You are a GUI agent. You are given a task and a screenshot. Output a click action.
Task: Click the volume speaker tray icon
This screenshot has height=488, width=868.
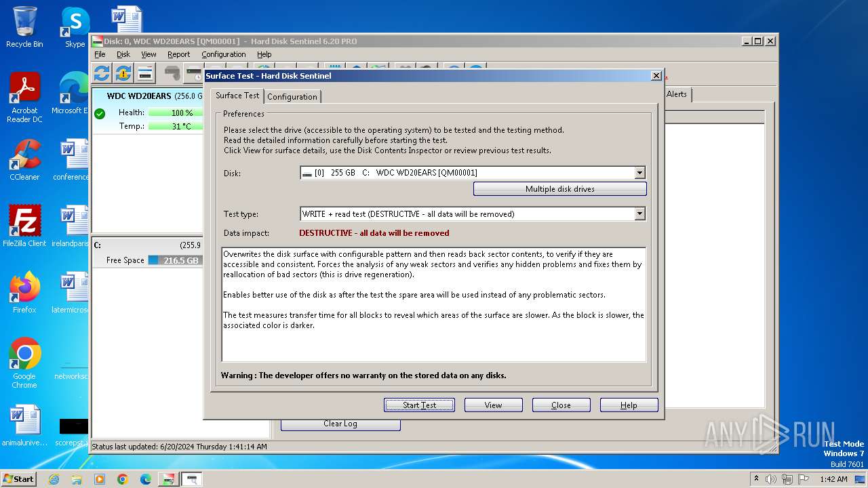click(x=771, y=479)
